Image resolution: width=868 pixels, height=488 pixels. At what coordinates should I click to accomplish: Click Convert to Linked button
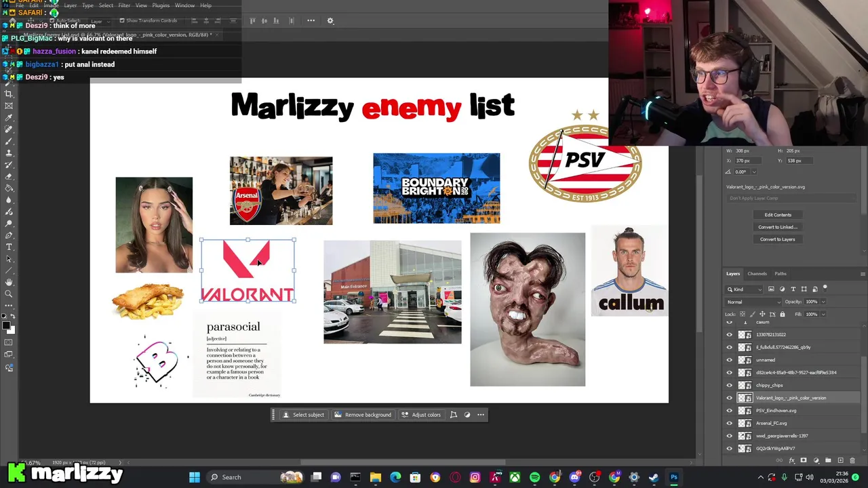coord(778,227)
